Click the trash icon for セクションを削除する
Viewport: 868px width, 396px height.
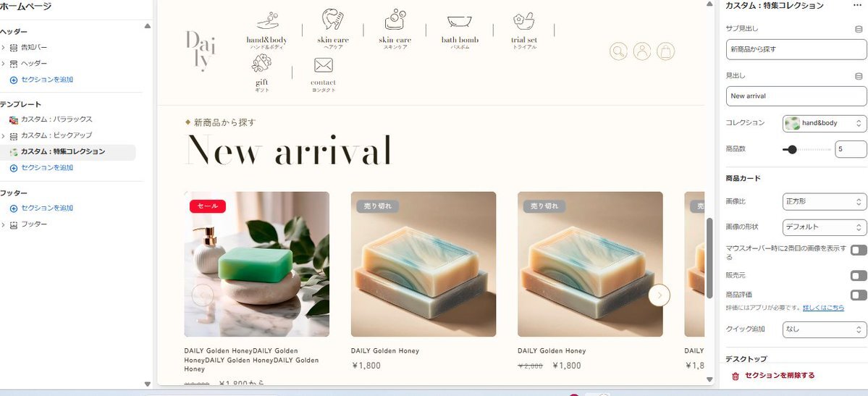735,376
